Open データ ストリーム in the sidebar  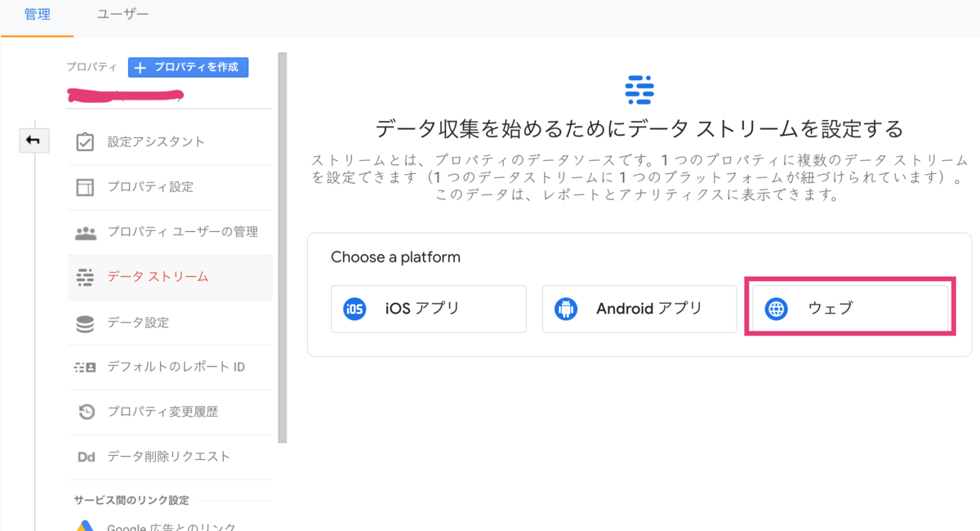[158, 277]
